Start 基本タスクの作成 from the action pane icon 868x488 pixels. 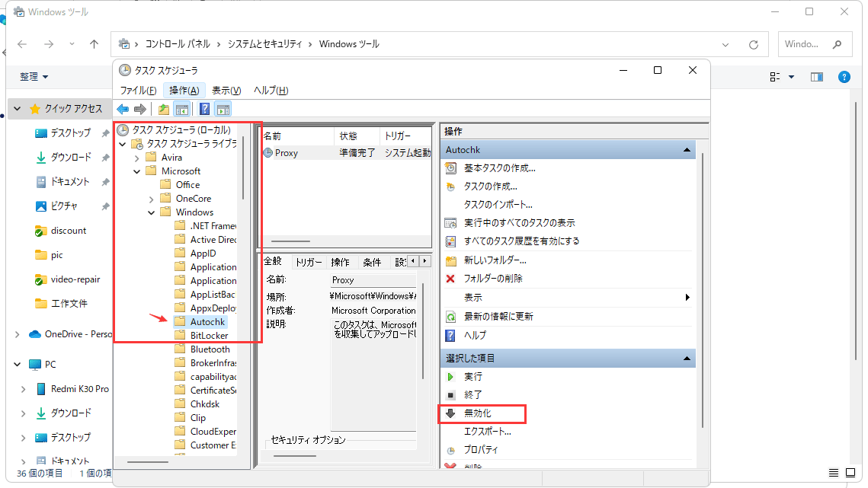click(x=449, y=167)
